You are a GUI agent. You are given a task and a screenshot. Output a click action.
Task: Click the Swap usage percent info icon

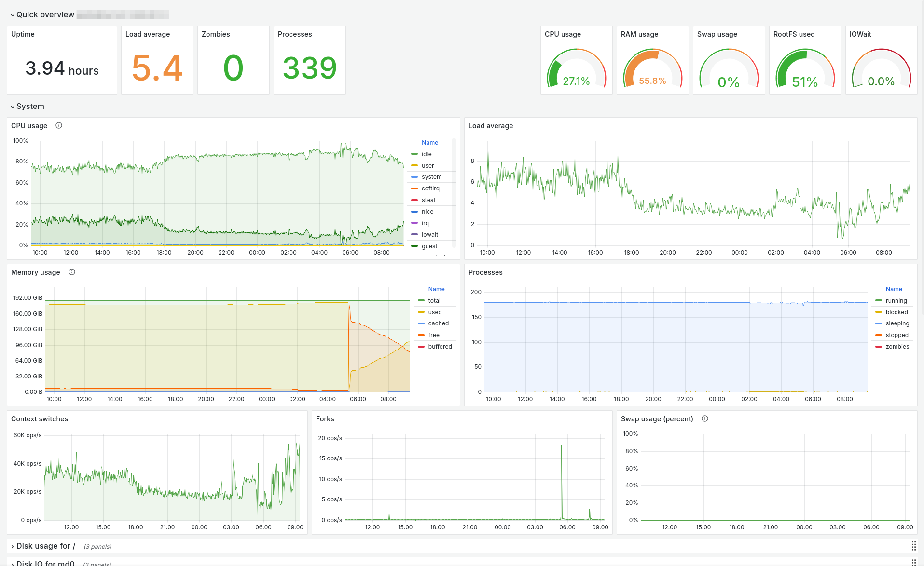click(x=705, y=418)
